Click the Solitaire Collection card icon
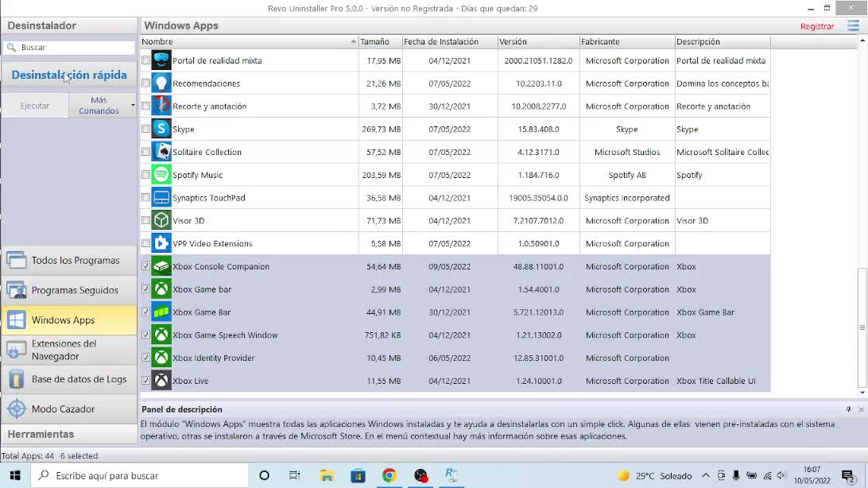 click(161, 152)
